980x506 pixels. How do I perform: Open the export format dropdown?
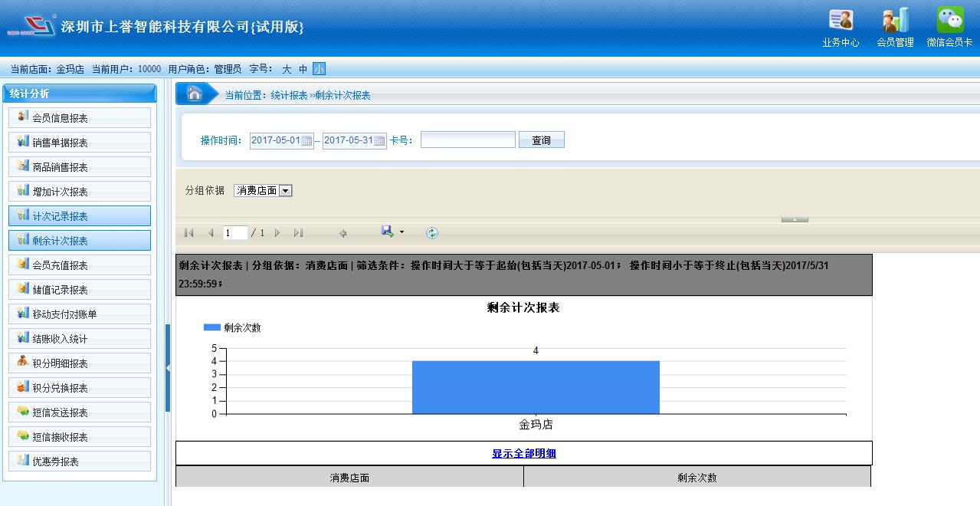coord(402,233)
